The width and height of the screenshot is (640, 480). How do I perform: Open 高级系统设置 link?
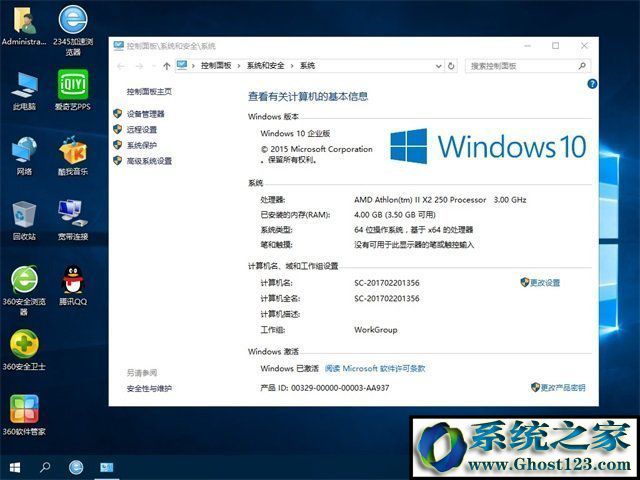tap(149, 161)
